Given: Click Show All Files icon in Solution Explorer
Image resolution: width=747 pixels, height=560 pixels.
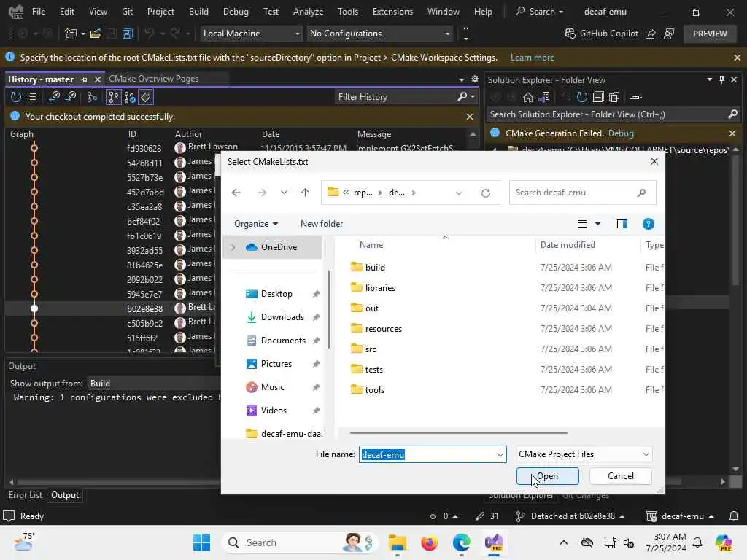Looking at the screenshot, I should (x=614, y=97).
